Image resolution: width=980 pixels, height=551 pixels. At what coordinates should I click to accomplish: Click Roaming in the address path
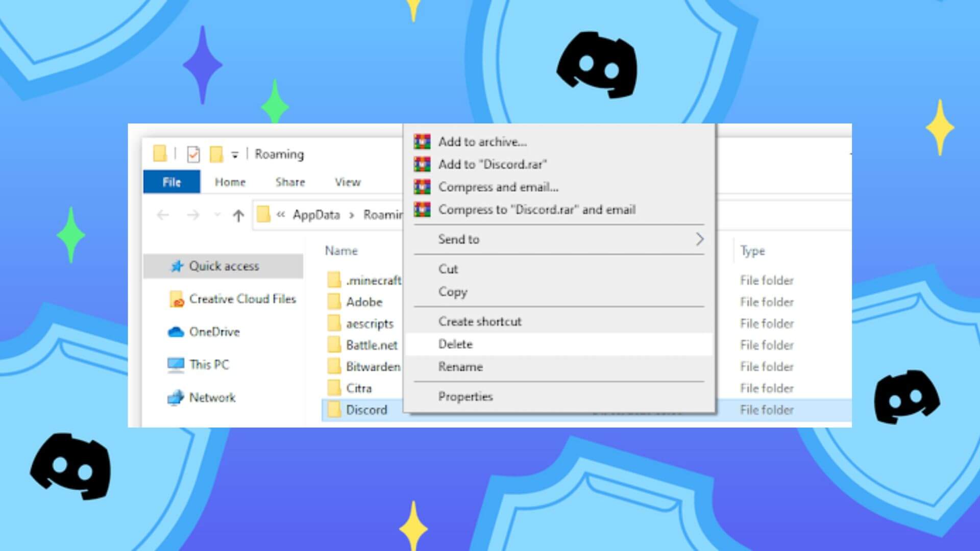click(x=383, y=215)
